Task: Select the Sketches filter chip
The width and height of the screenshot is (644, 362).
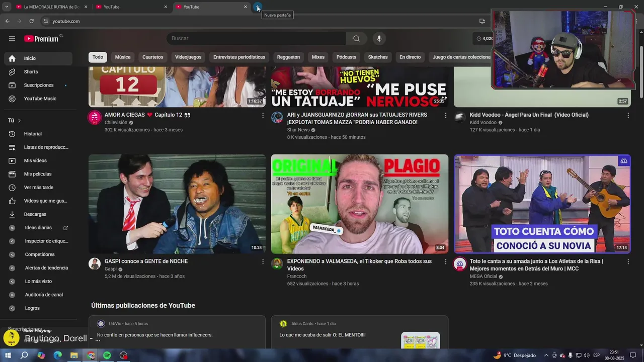Action: (x=378, y=57)
